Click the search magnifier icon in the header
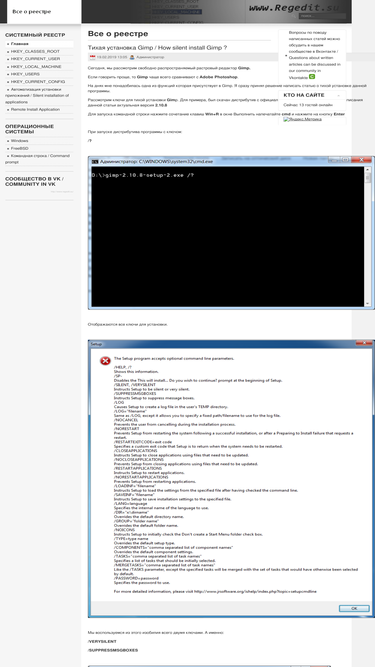 294,16
